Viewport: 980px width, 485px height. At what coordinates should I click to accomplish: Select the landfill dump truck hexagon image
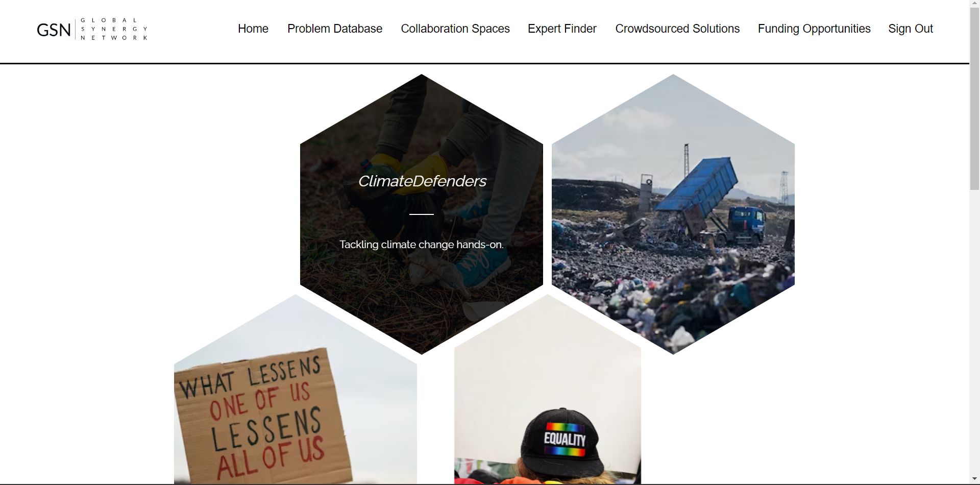673,214
